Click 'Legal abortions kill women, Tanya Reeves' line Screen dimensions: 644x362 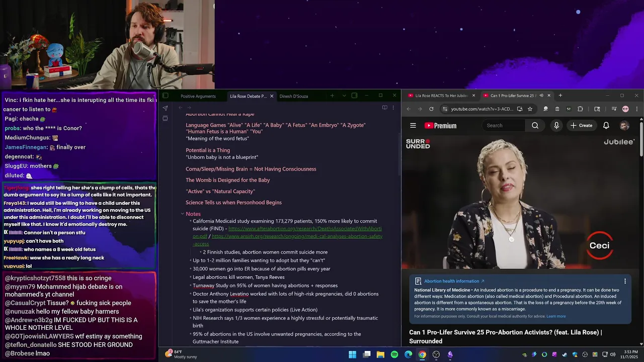(238, 277)
